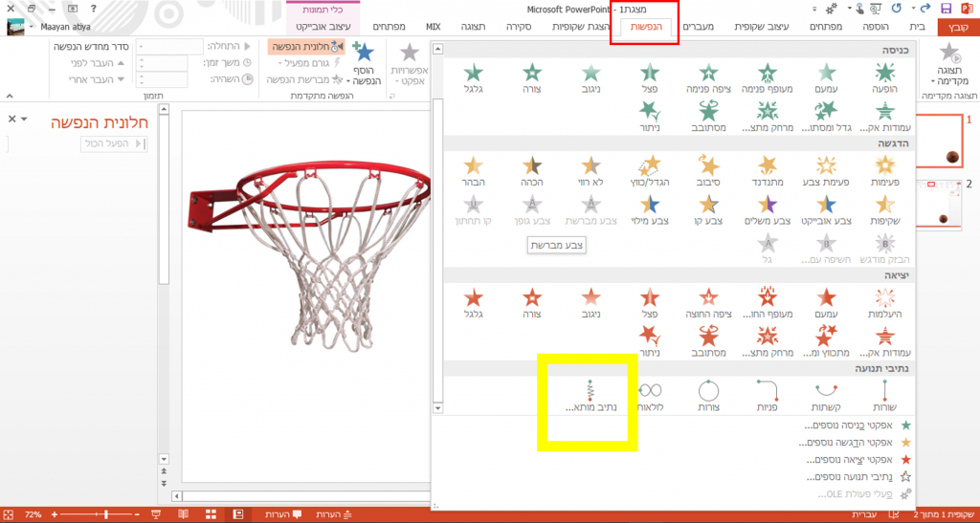980x523 pixels.
Task: Open the תצוגה מקדימה preview dropdown
Action: (x=948, y=66)
